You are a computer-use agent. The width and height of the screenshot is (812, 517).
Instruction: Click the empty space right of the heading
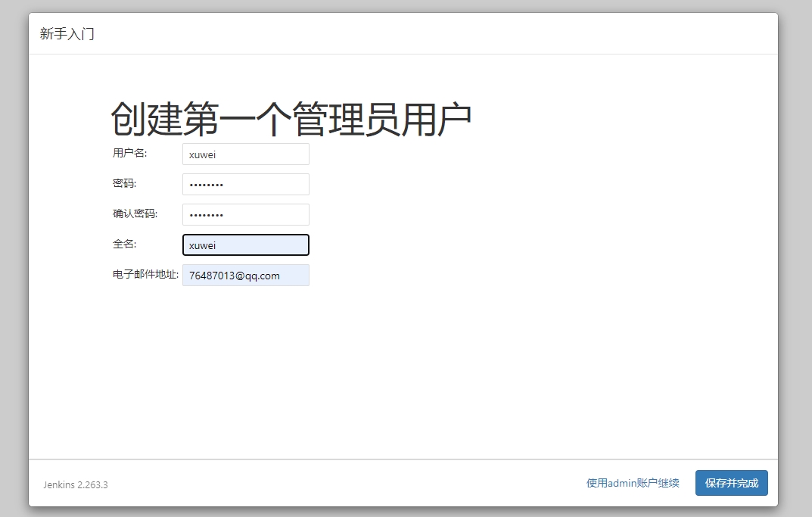click(621, 119)
